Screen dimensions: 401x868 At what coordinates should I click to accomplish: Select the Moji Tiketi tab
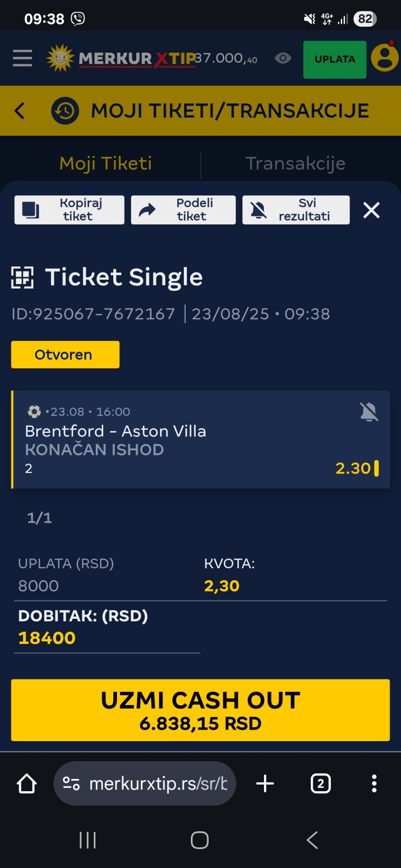tap(105, 163)
